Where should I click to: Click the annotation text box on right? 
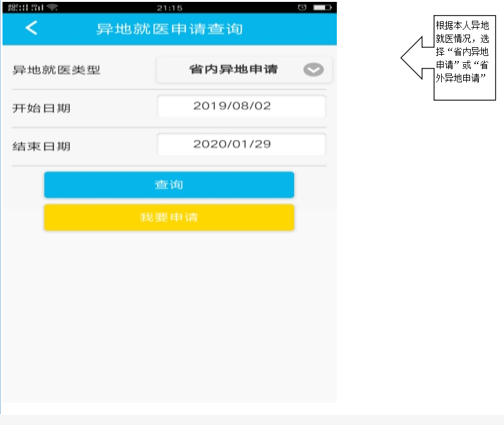[x=464, y=58]
